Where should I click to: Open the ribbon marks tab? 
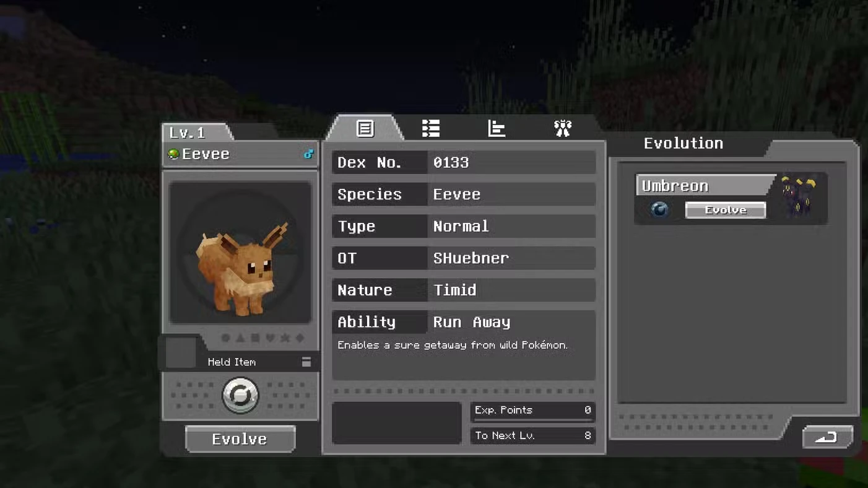click(x=562, y=128)
